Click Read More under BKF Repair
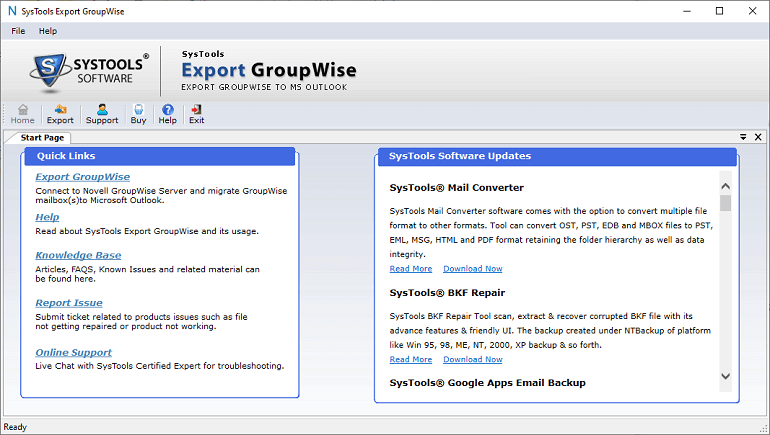 [411, 359]
